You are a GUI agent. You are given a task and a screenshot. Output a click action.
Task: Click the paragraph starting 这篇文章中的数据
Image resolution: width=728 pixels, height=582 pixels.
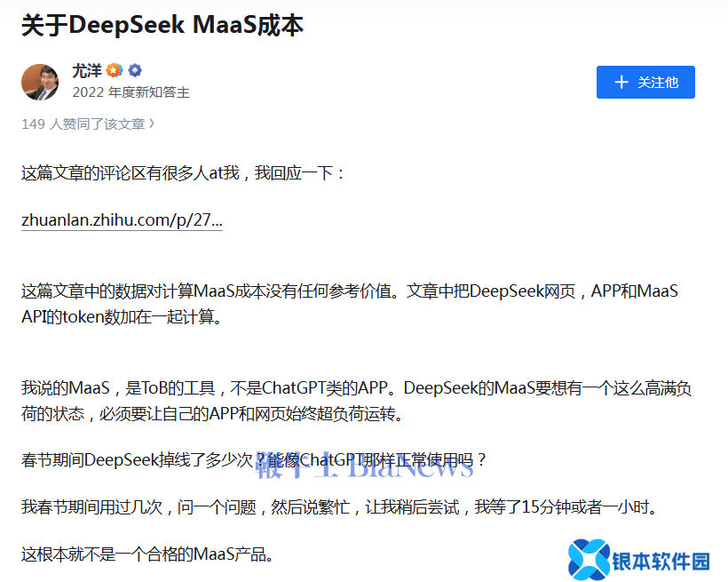pos(349,303)
